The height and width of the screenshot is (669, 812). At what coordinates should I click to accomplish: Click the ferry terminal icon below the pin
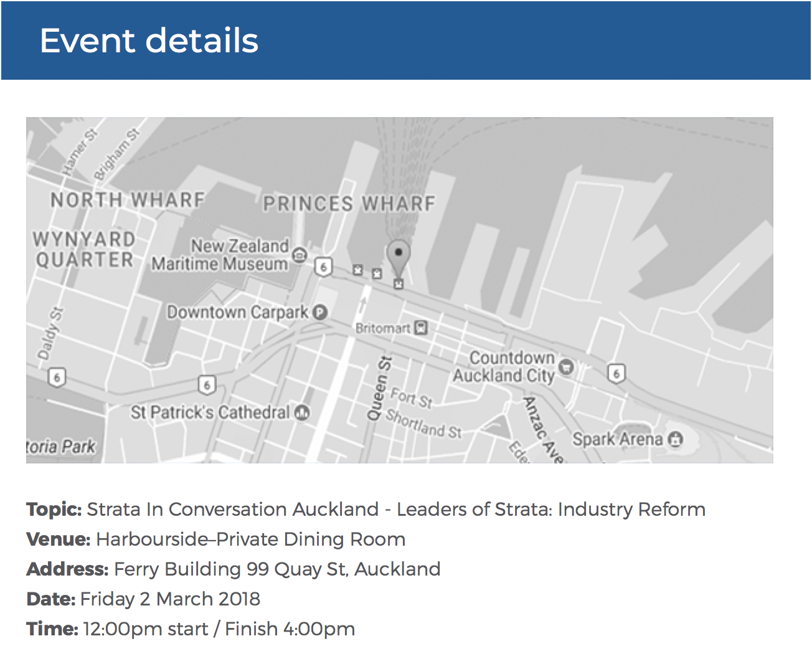399,284
